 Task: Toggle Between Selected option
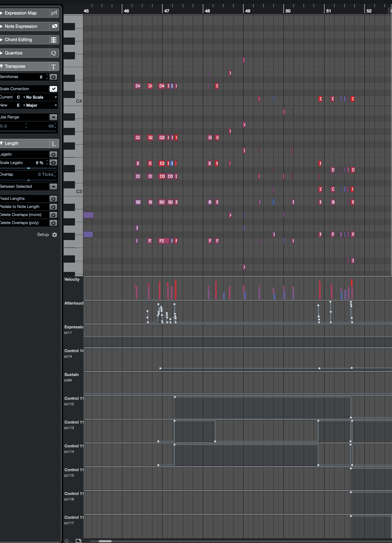pyautogui.click(x=53, y=187)
